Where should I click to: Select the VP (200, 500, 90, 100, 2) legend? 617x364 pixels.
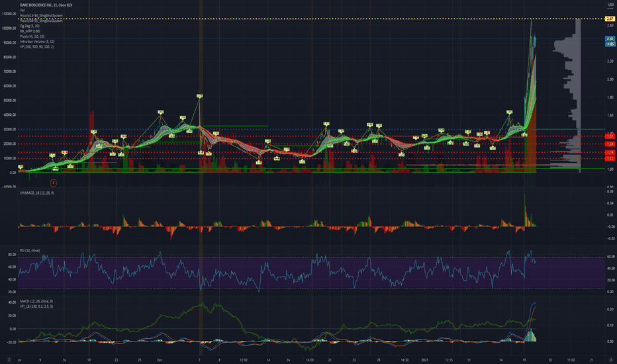click(37, 46)
